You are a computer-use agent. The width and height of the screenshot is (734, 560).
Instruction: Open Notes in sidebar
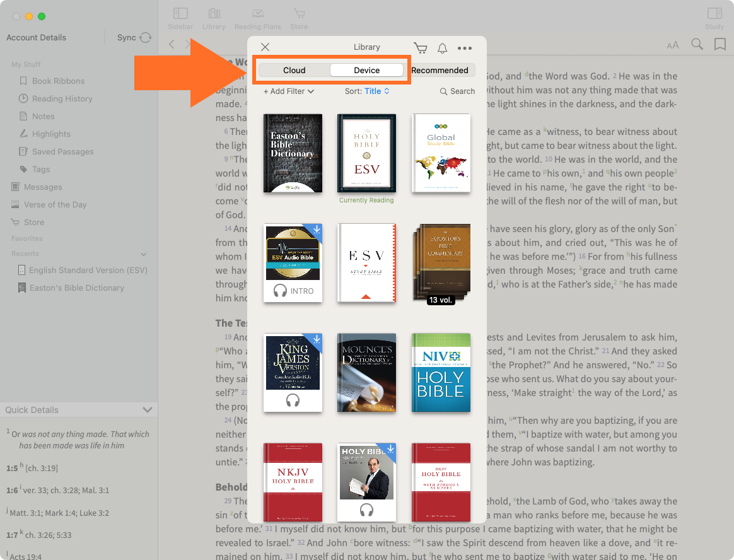(x=37, y=116)
